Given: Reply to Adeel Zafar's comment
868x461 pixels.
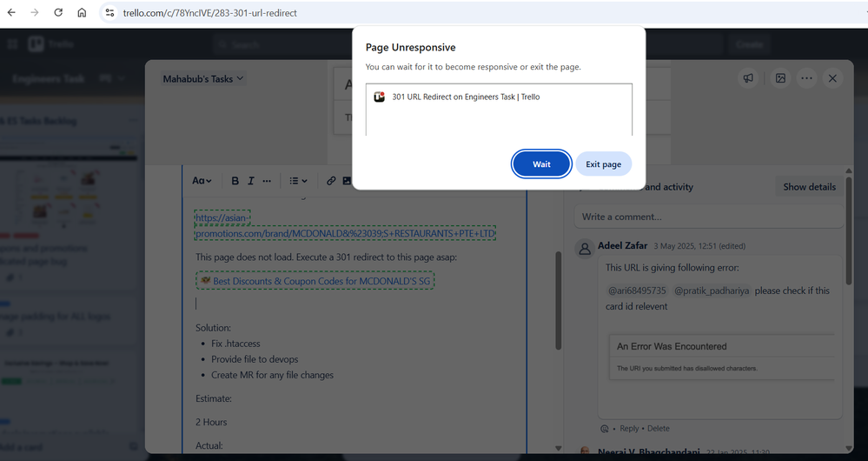Looking at the screenshot, I should coord(629,428).
